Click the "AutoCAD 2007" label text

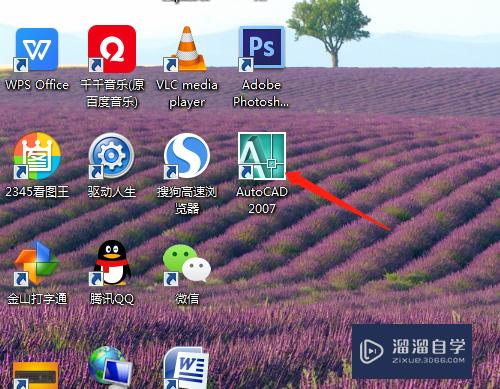click(x=262, y=200)
